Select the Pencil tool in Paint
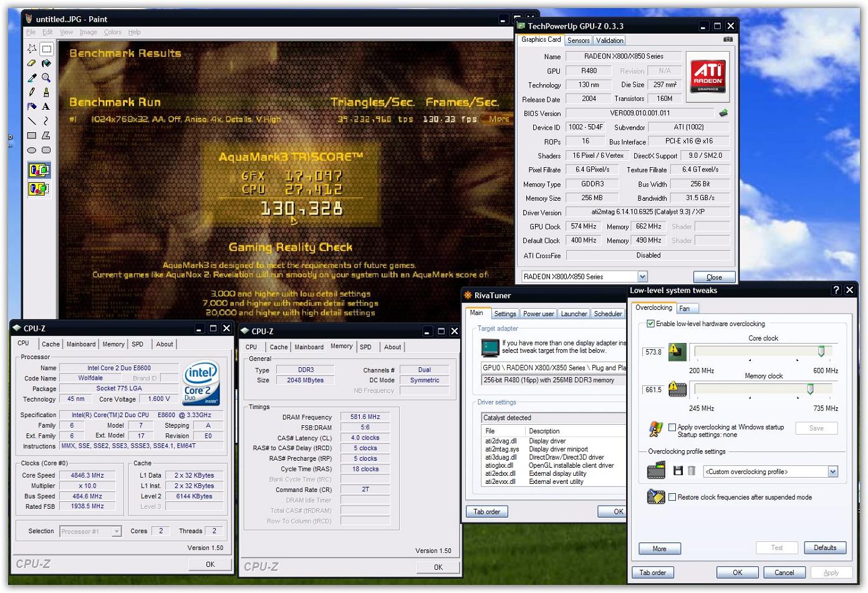Screen dimensions: 868x593 (x=32, y=92)
